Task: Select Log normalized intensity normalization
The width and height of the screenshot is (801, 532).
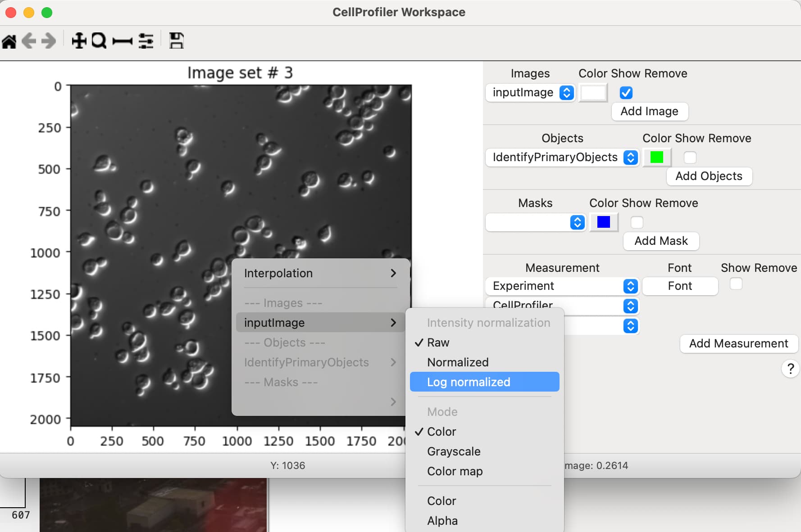Action: [469, 382]
